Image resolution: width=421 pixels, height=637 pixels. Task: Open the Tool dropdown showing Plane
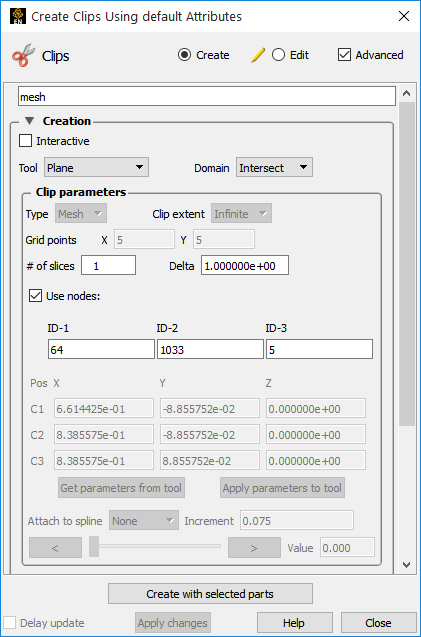[96, 167]
